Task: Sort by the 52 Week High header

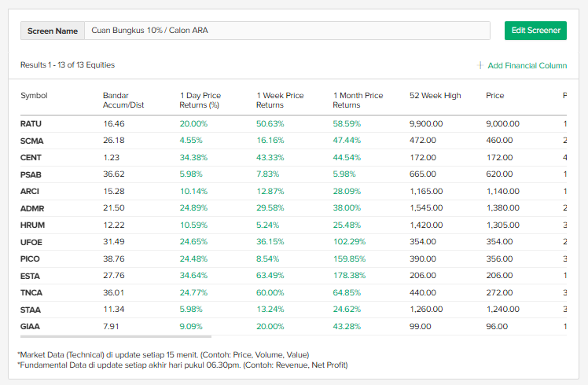Action: pos(435,96)
